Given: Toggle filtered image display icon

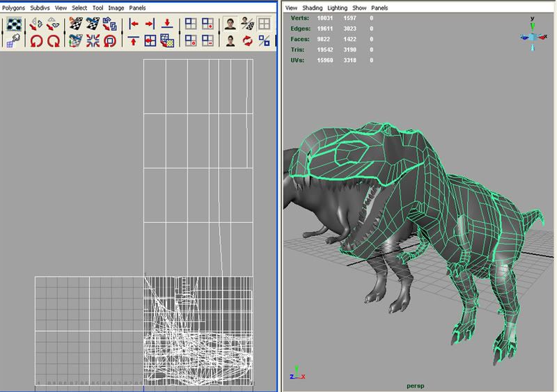Looking at the screenshot, I should coord(230,41).
